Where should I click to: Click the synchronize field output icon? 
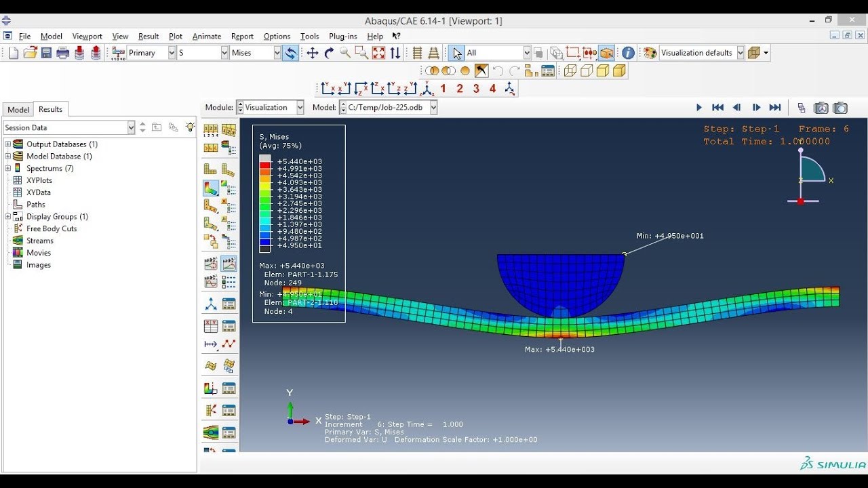point(290,53)
